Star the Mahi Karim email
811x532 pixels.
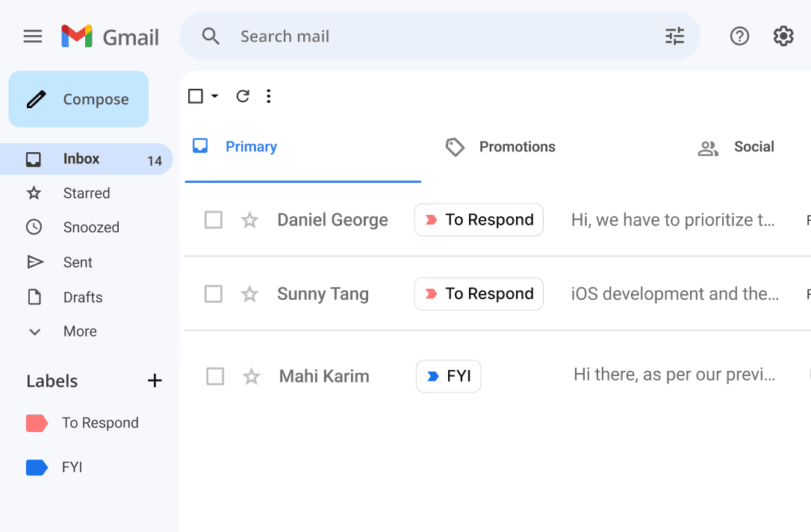(252, 376)
